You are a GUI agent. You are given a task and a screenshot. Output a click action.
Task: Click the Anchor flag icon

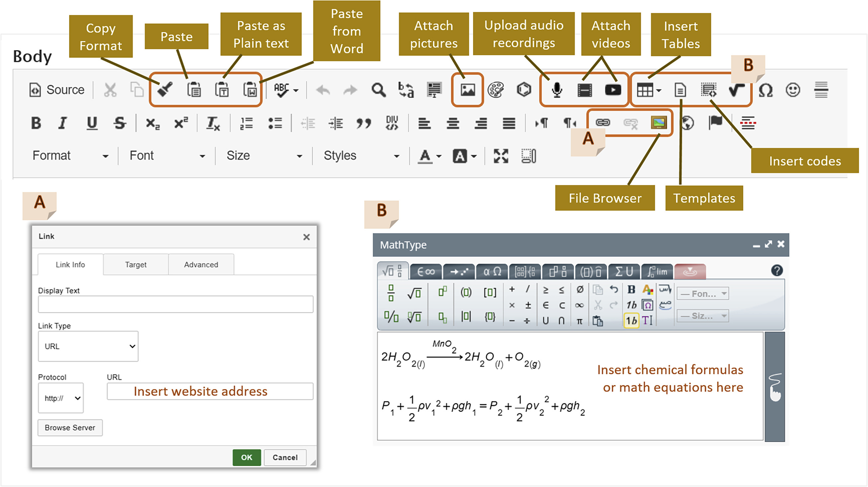715,123
